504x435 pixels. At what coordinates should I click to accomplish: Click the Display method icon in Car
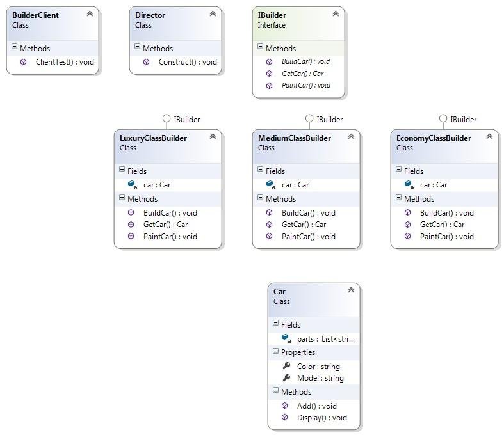[x=285, y=417]
